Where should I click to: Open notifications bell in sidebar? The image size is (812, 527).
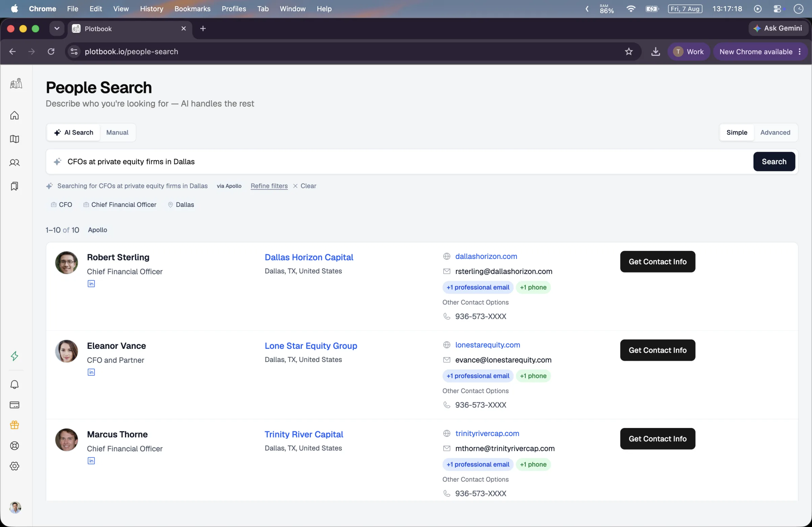click(x=14, y=384)
